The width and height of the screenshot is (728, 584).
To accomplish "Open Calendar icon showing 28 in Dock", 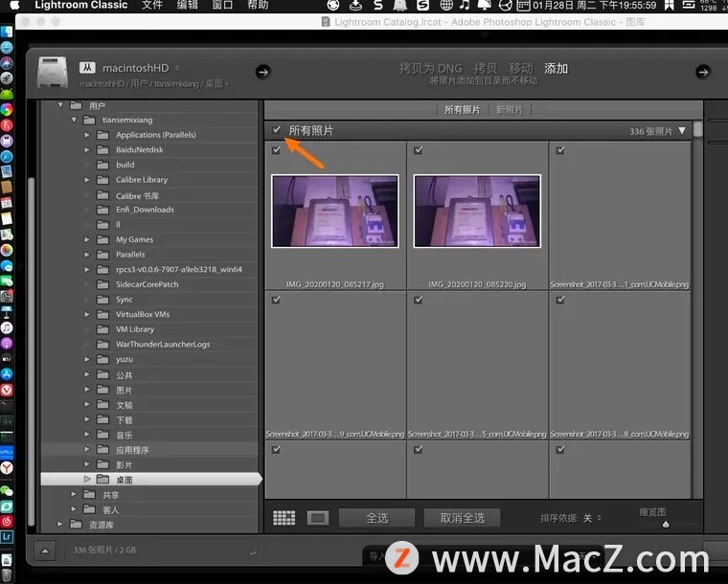I will point(7,203).
